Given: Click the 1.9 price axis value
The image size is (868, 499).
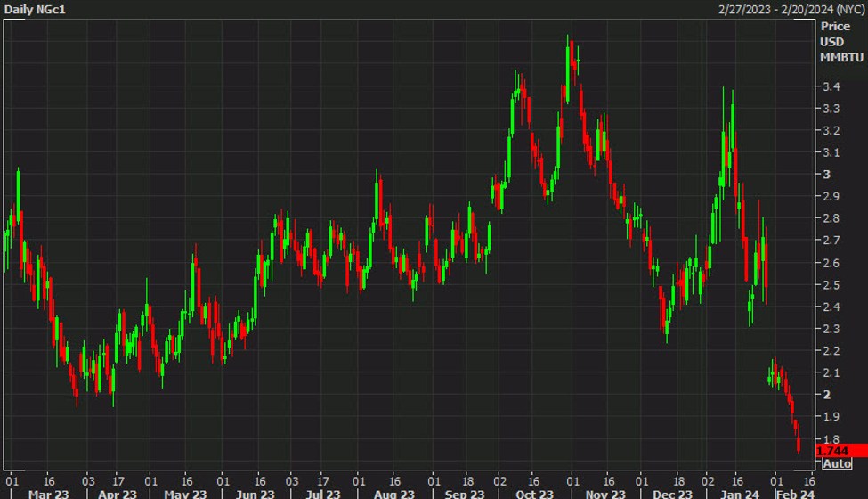Looking at the screenshot, I should (832, 416).
